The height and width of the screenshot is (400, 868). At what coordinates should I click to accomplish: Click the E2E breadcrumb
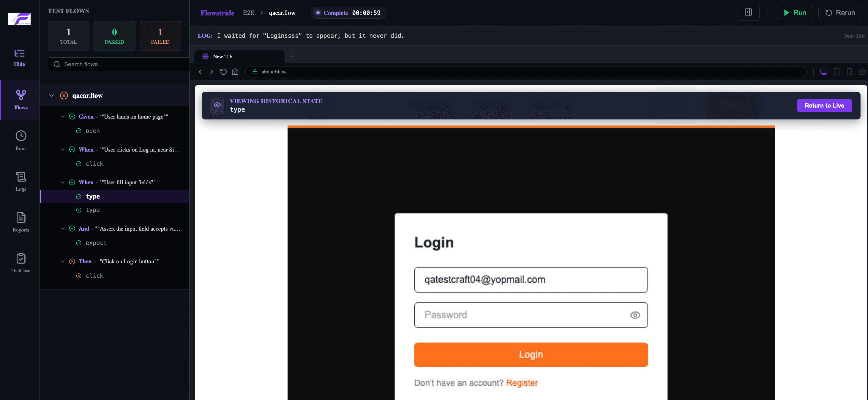pos(248,13)
